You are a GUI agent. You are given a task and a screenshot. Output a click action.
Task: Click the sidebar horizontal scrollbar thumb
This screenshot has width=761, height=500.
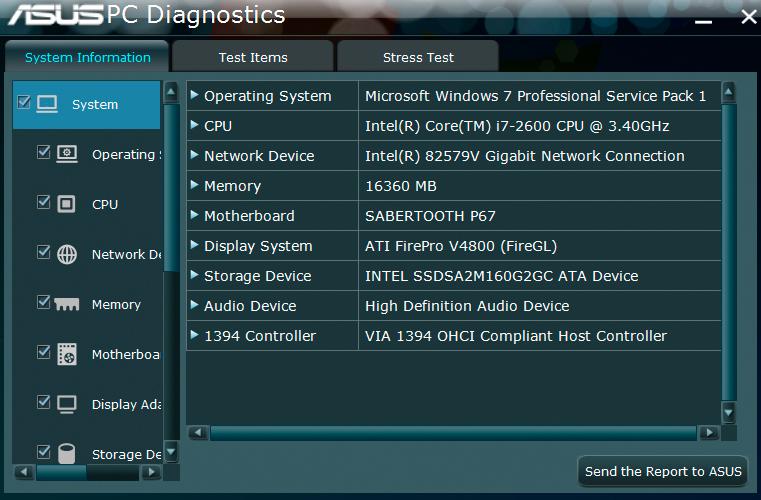click(61, 473)
